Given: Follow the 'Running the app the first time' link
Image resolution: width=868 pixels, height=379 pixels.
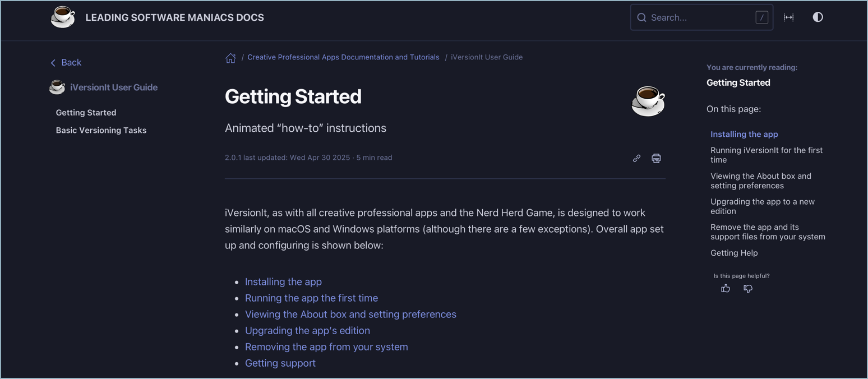Looking at the screenshot, I should pyautogui.click(x=311, y=298).
